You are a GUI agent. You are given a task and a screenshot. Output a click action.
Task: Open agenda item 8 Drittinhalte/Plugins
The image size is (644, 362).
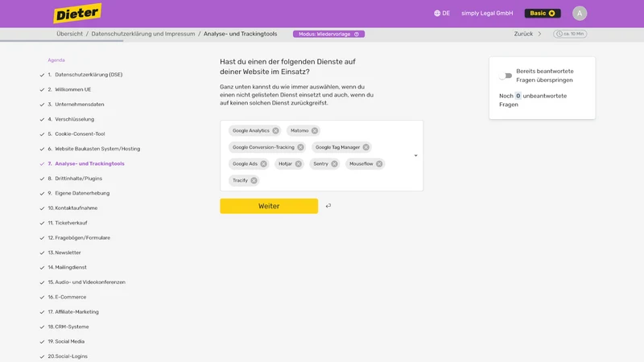click(x=75, y=179)
